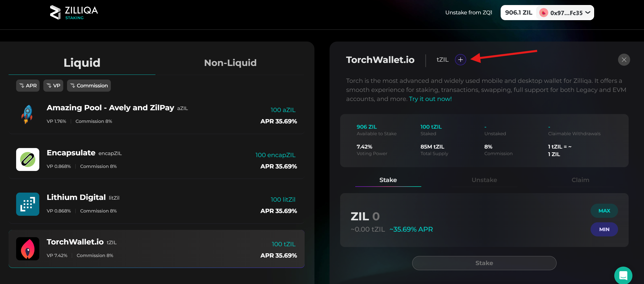The width and height of the screenshot is (644, 284).
Task: Click the Zilliqa Staking logo
Action: (x=73, y=12)
